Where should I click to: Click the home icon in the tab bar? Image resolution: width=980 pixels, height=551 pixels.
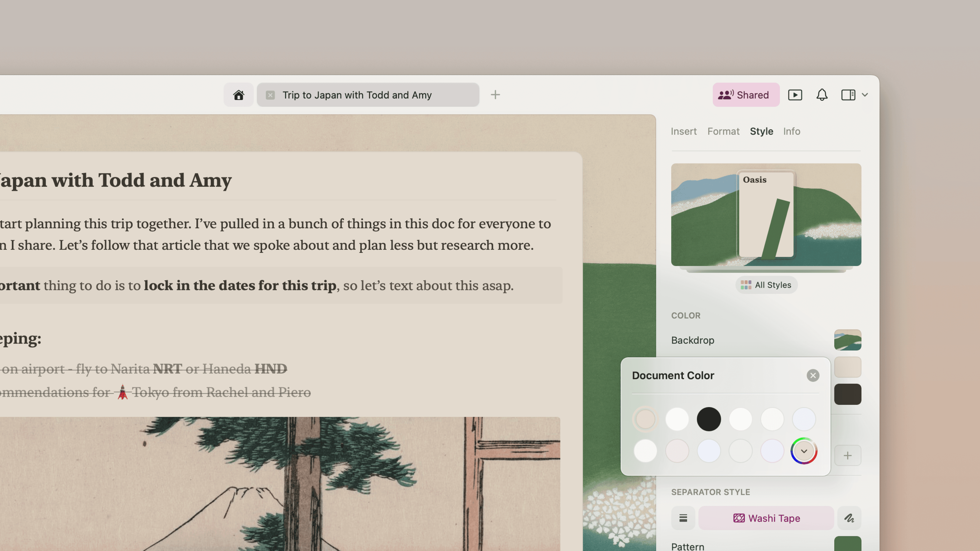coord(239,95)
